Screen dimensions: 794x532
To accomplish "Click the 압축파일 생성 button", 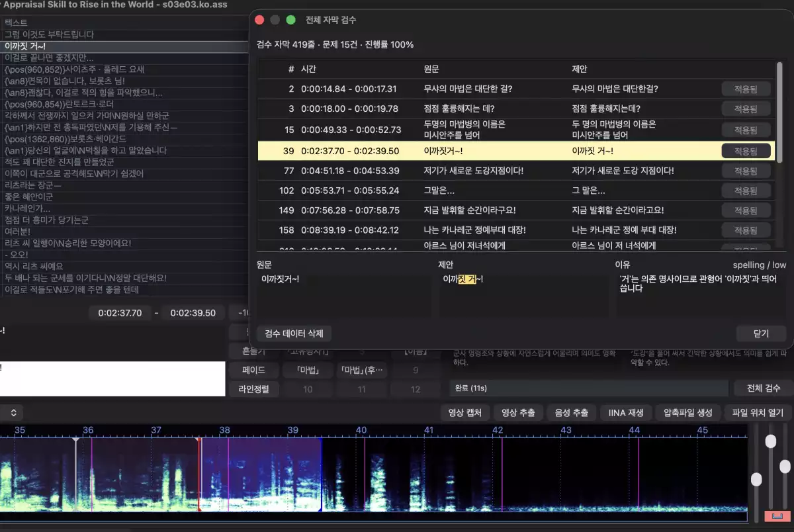I will tap(687, 412).
